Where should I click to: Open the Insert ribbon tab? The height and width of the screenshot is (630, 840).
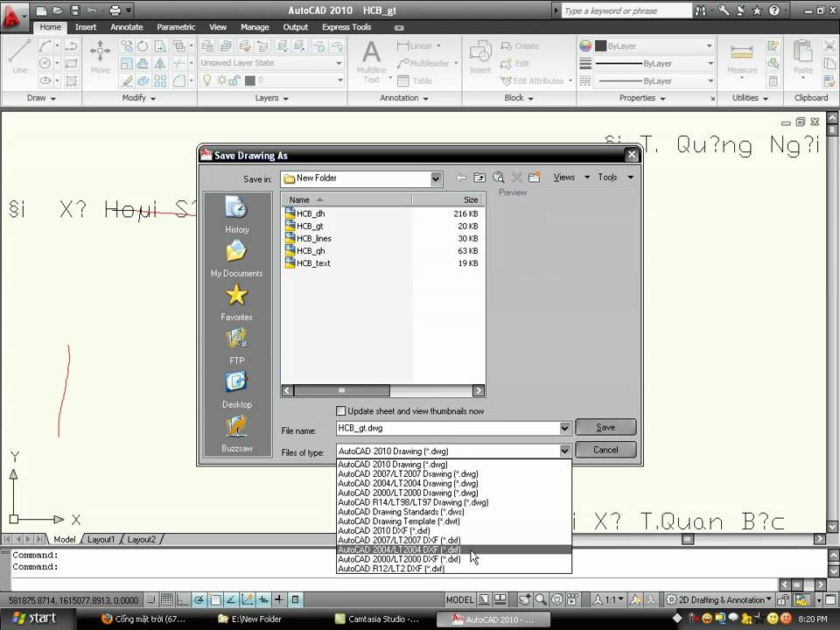click(86, 27)
